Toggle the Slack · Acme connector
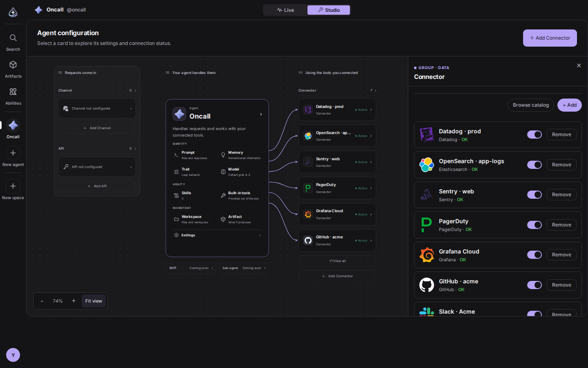The width and height of the screenshot is (588, 368). click(x=535, y=314)
